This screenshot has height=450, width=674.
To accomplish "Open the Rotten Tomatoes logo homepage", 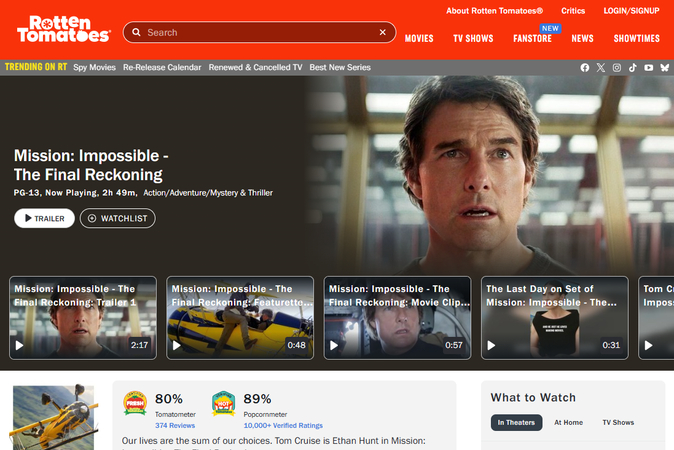I will pos(64,29).
